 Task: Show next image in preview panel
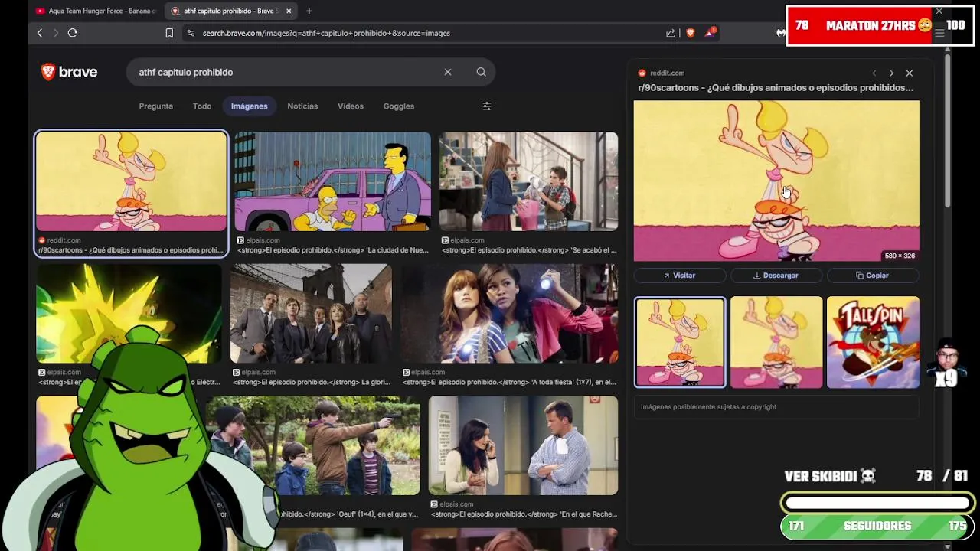point(891,73)
